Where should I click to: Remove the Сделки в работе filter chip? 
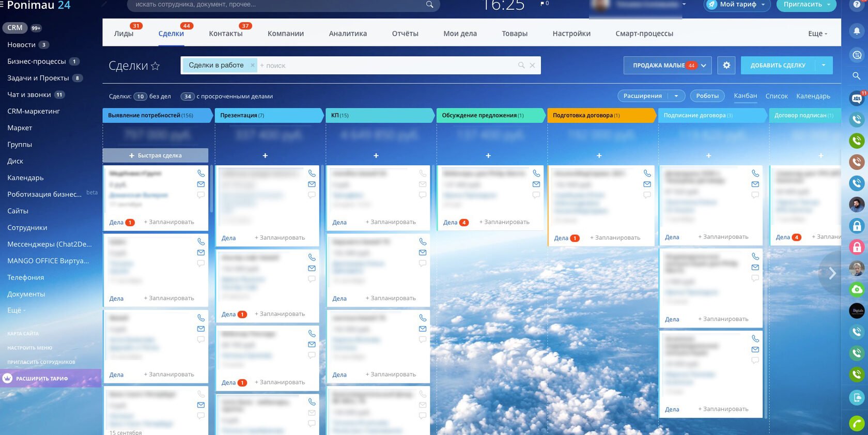[253, 65]
